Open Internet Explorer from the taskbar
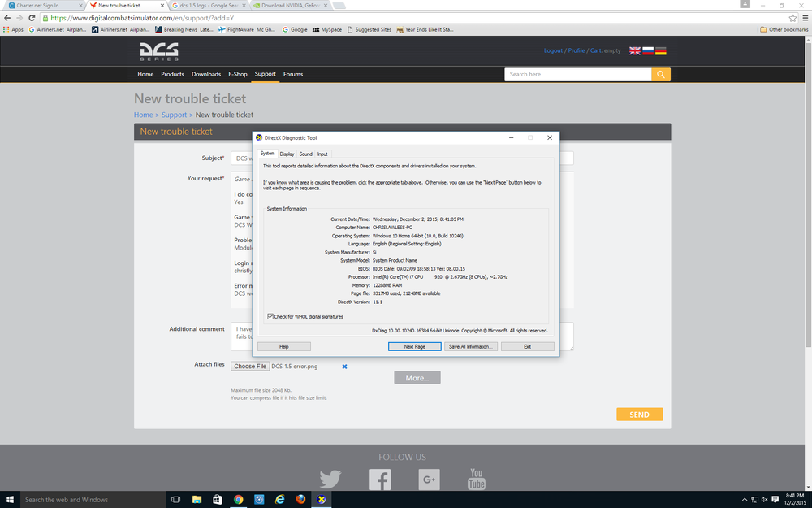This screenshot has height=508, width=812. coord(279,500)
